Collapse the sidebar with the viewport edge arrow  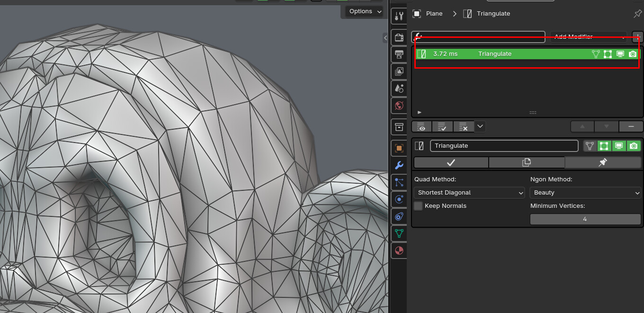click(x=385, y=37)
